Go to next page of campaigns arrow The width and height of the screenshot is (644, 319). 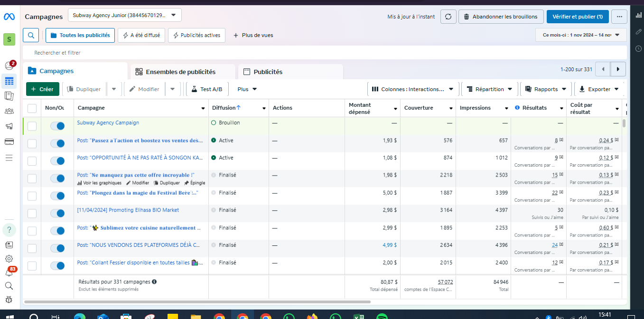point(618,69)
